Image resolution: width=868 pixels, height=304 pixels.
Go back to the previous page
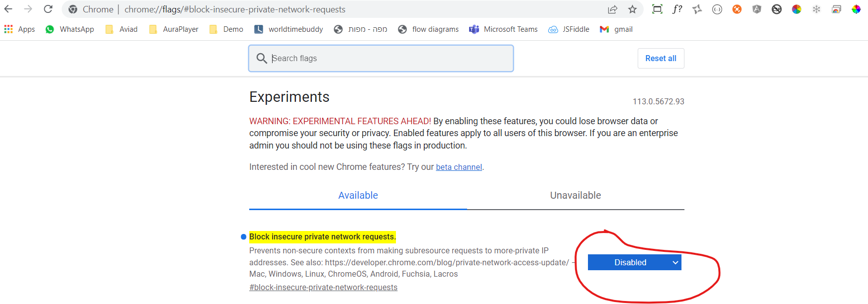click(x=8, y=9)
